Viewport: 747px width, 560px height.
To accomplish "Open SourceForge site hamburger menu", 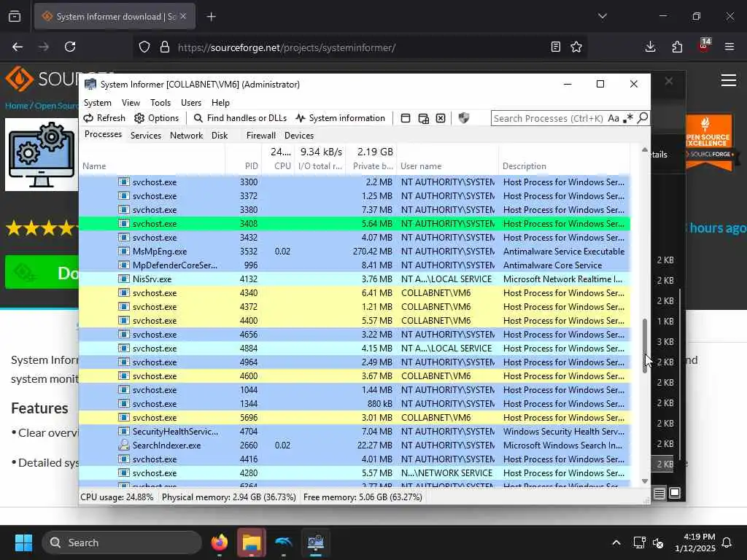I will [x=729, y=80].
